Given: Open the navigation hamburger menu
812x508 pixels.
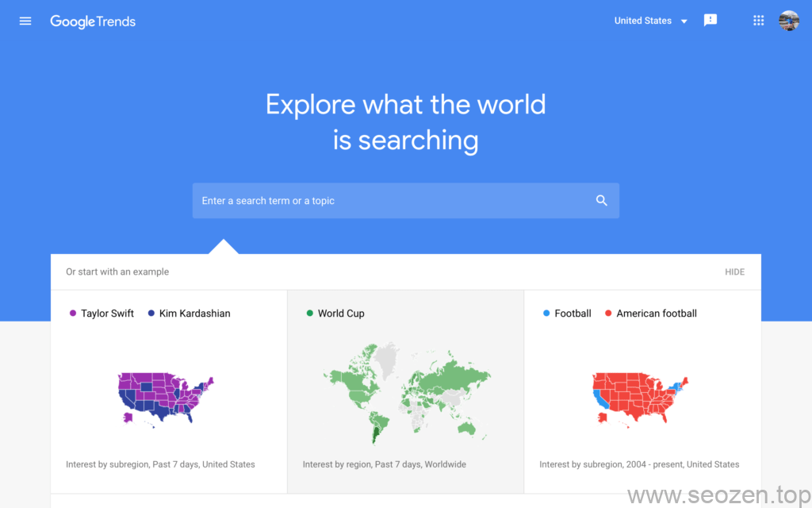Looking at the screenshot, I should point(25,21).
